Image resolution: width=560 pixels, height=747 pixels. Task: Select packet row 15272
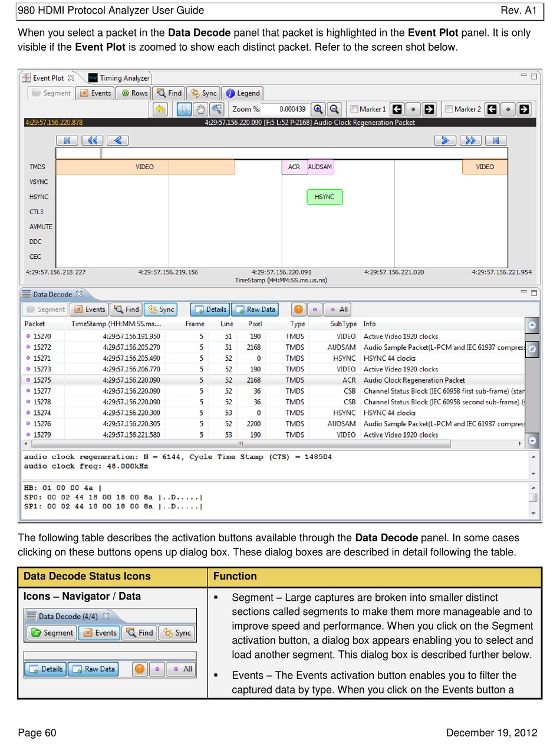[273, 347]
